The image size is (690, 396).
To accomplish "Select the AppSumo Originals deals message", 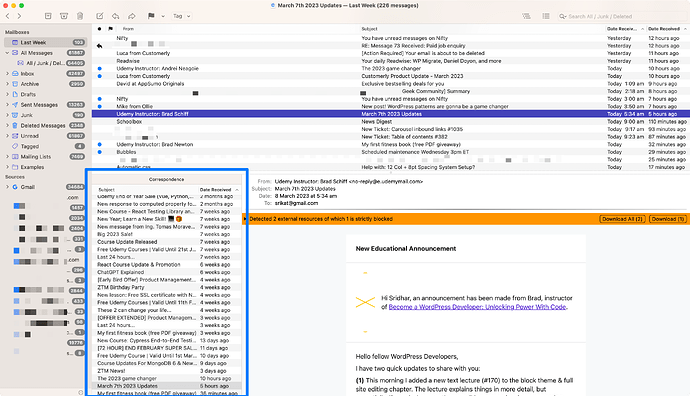I will [391, 84].
